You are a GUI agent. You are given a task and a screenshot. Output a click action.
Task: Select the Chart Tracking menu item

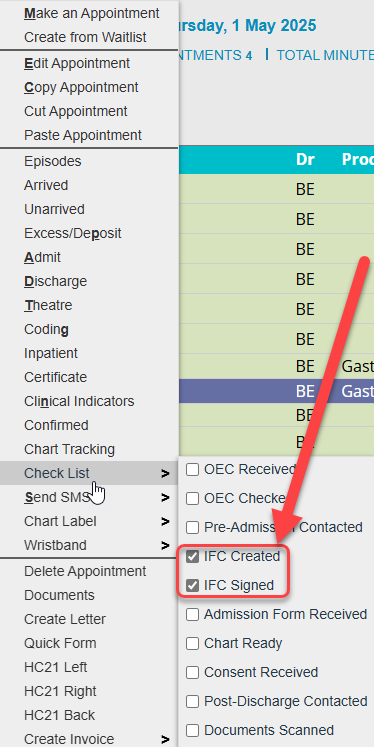click(x=69, y=449)
